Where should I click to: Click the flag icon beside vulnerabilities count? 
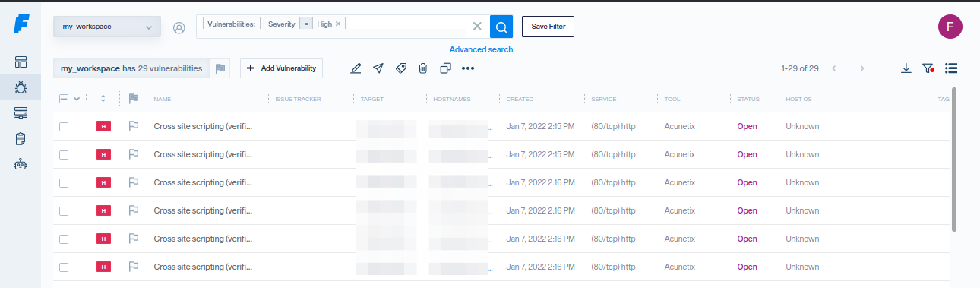(x=220, y=68)
